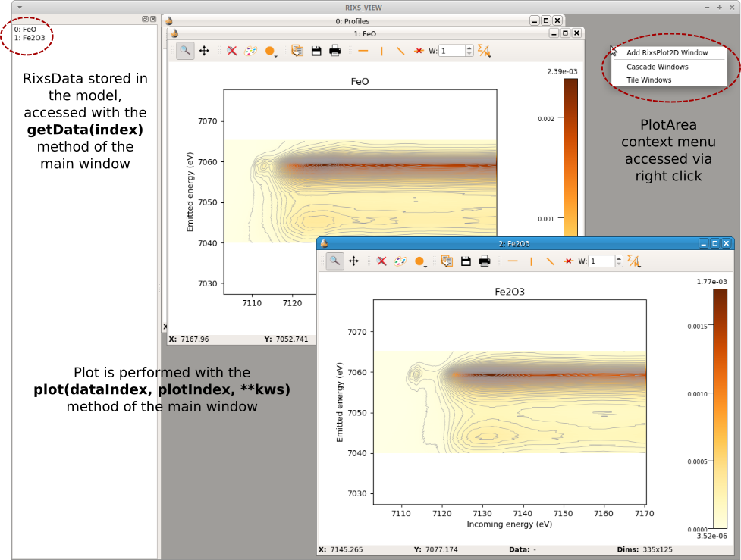Enable pan mode in the FeO window

click(x=204, y=51)
